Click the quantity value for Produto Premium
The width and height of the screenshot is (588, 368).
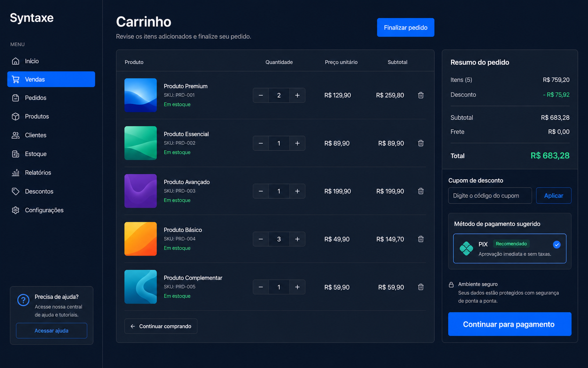(x=279, y=95)
